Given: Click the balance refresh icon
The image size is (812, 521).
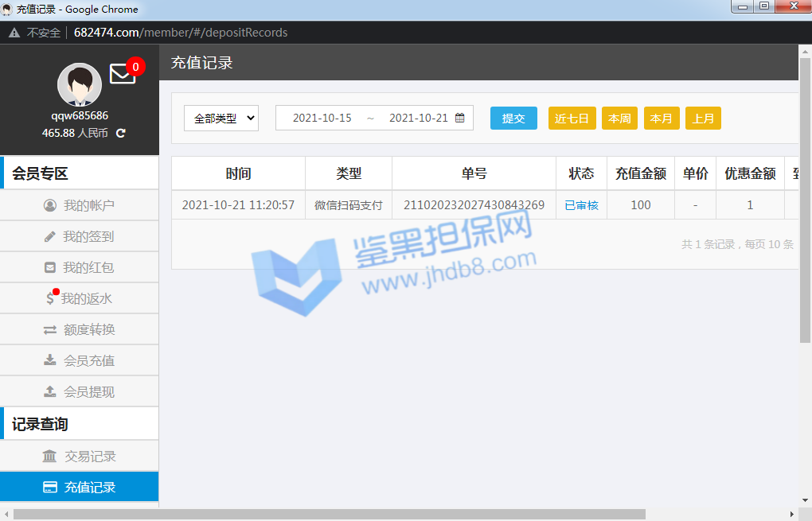Looking at the screenshot, I should pos(121,133).
